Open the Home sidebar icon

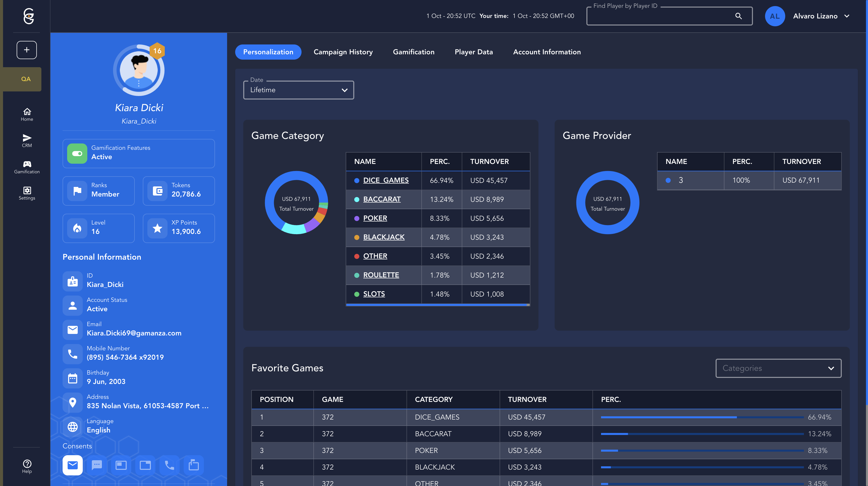click(x=27, y=114)
